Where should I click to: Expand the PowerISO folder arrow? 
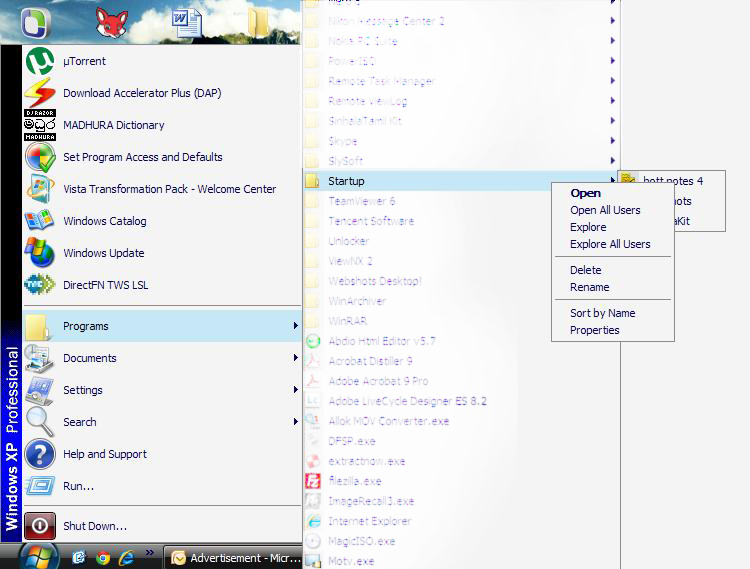(x=613, y=61)
